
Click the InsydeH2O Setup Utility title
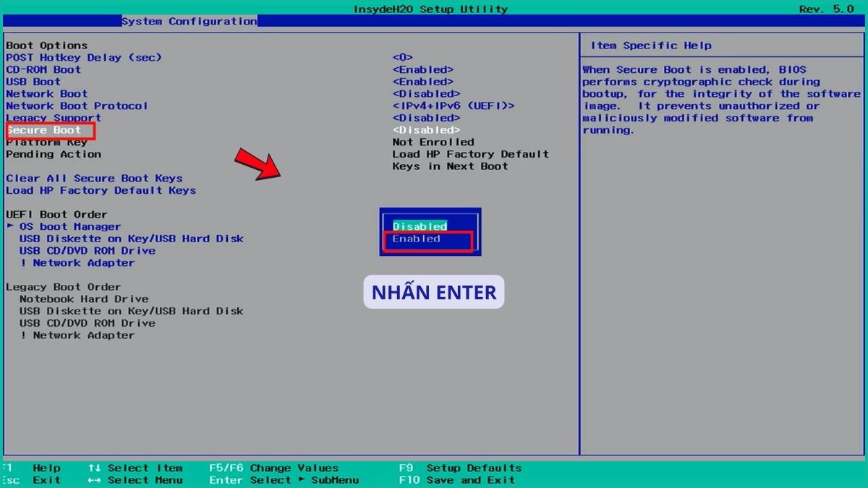[431, 9]
